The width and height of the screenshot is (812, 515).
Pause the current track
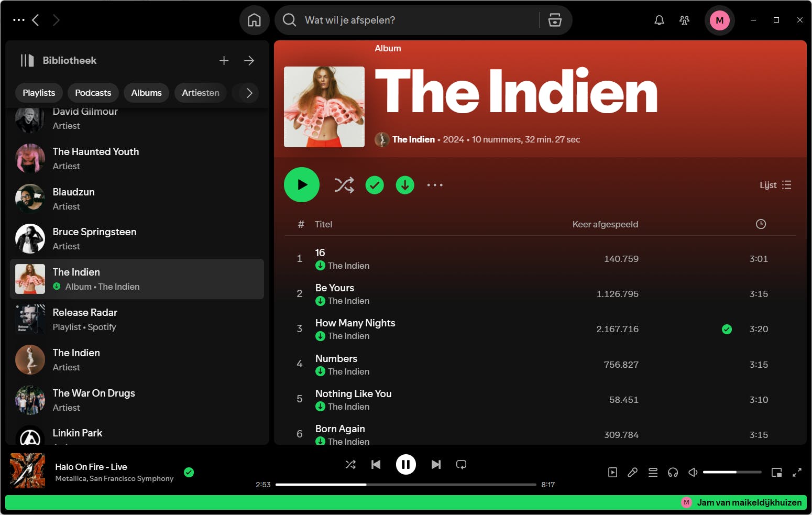[405, 464]
